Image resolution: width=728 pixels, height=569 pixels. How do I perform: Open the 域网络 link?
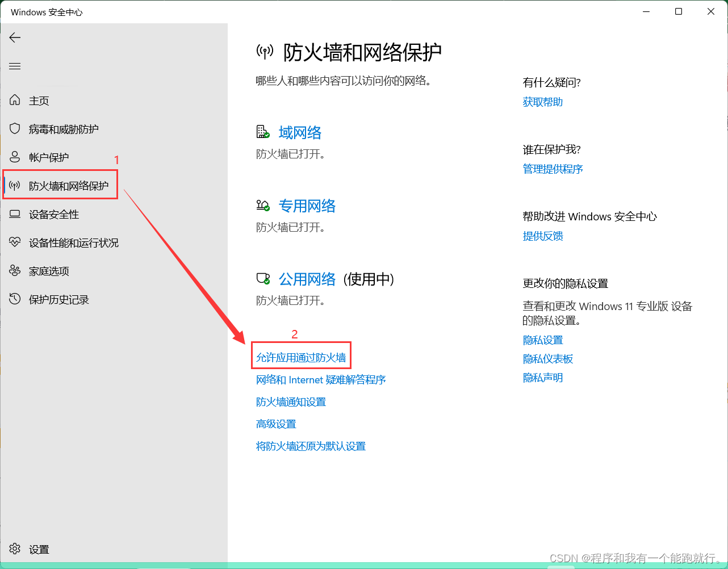point(300,132)
